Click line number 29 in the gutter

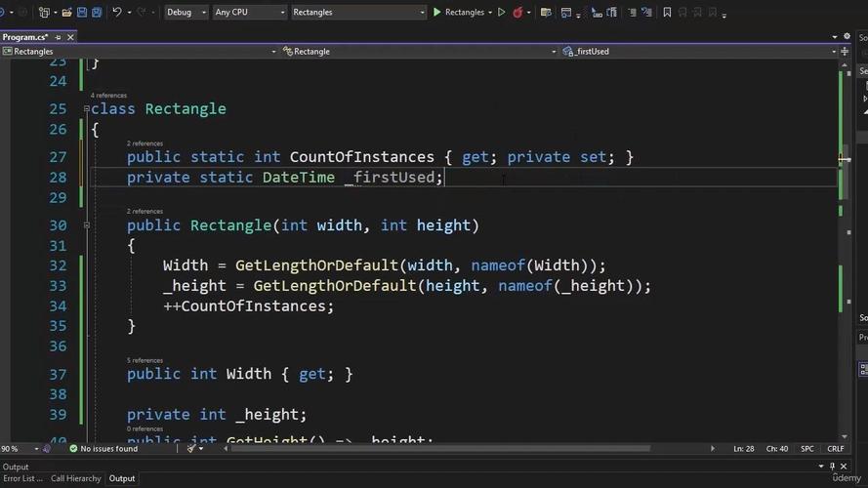point(58,197)
